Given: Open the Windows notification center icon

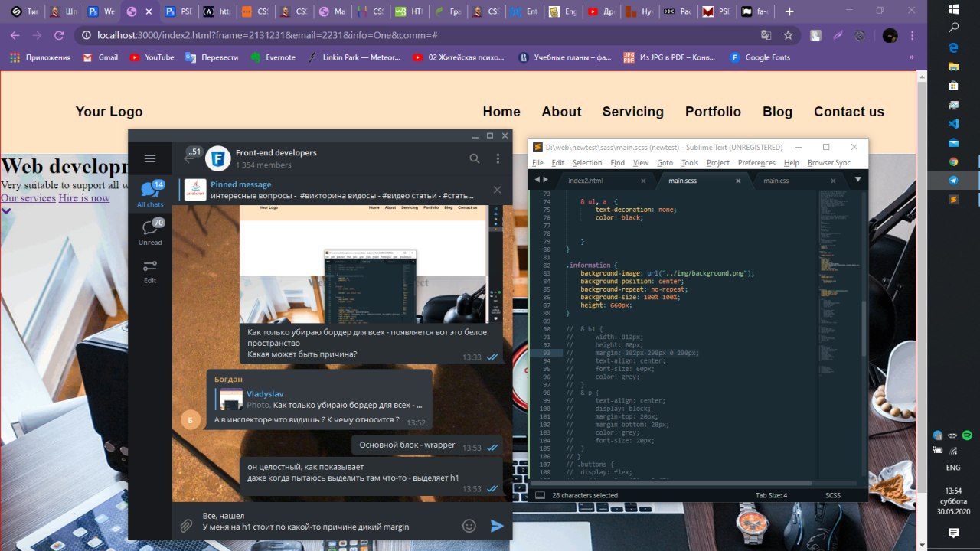Looking at the screenshot, I should click(x=953, y=533).
